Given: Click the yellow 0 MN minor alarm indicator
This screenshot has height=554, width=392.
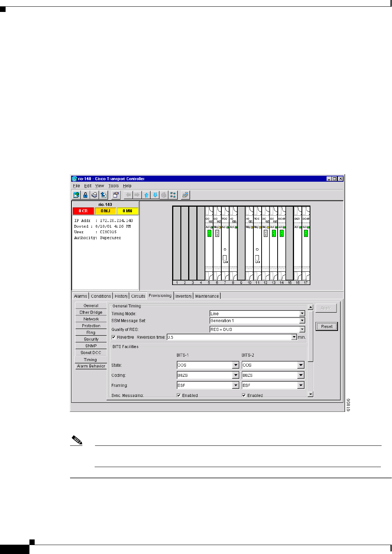Looking at the screenshot, I should tap(127, 211).
